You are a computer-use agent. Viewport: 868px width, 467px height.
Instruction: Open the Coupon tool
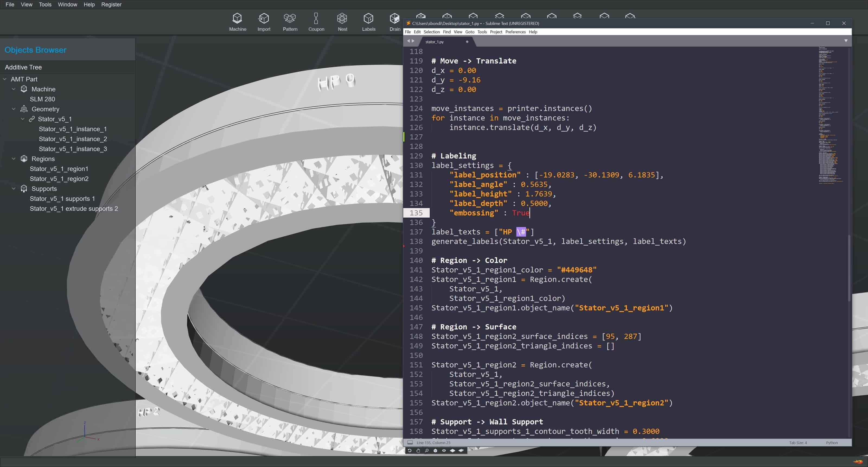316,22
